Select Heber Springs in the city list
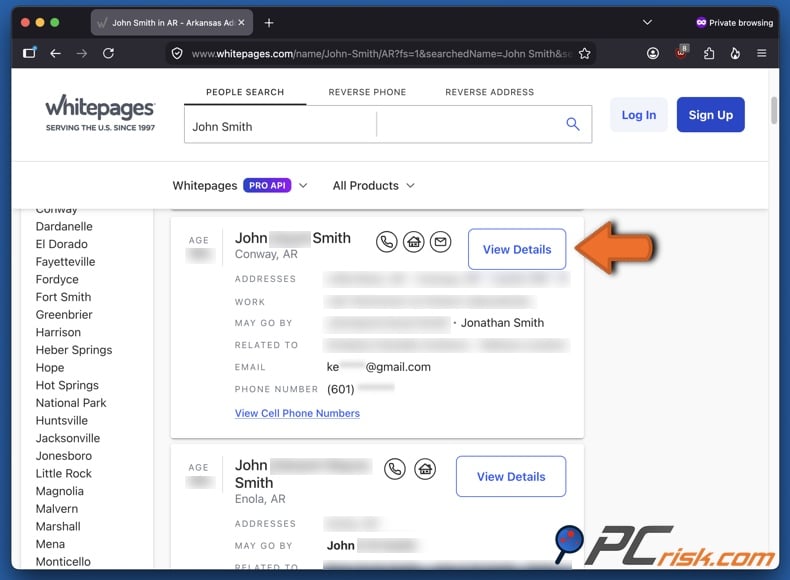The height and width of the screenshot is (580, 790). tap(74, 350)
